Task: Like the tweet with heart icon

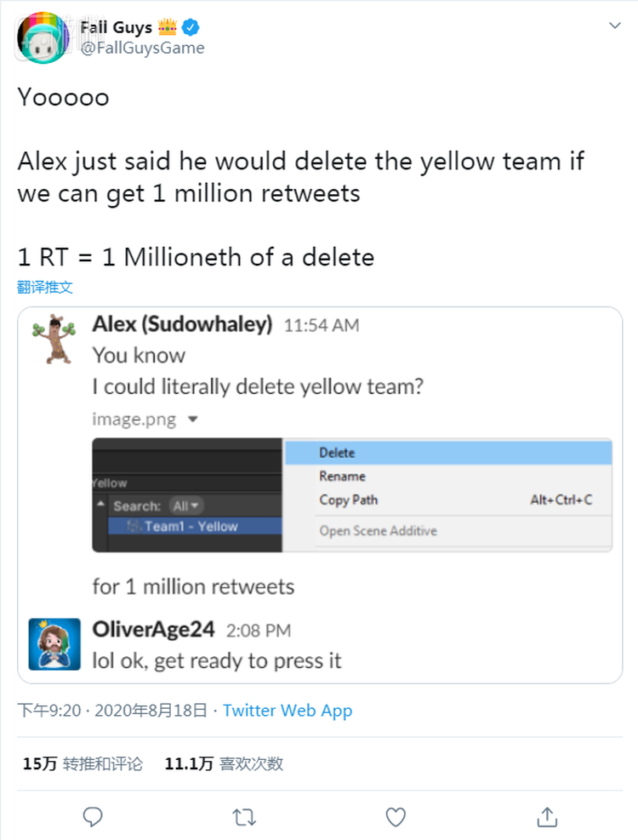Action: point(396,817)
